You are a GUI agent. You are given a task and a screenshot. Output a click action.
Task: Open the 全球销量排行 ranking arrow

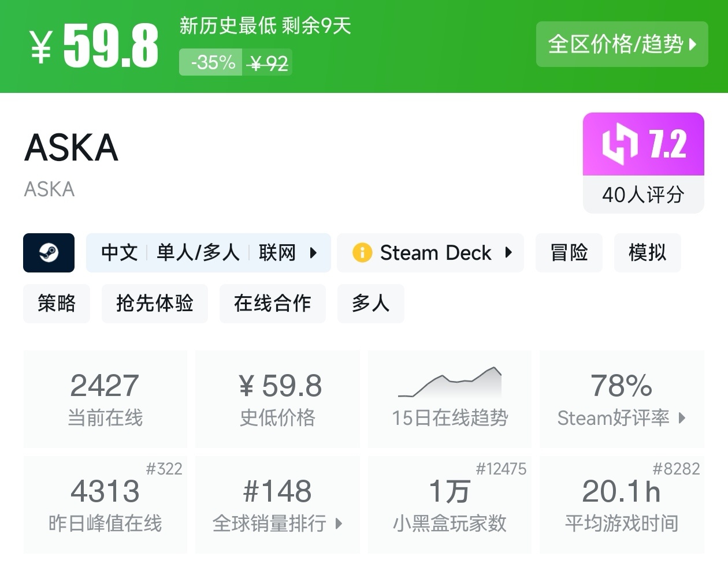click(x=339, y=524)
